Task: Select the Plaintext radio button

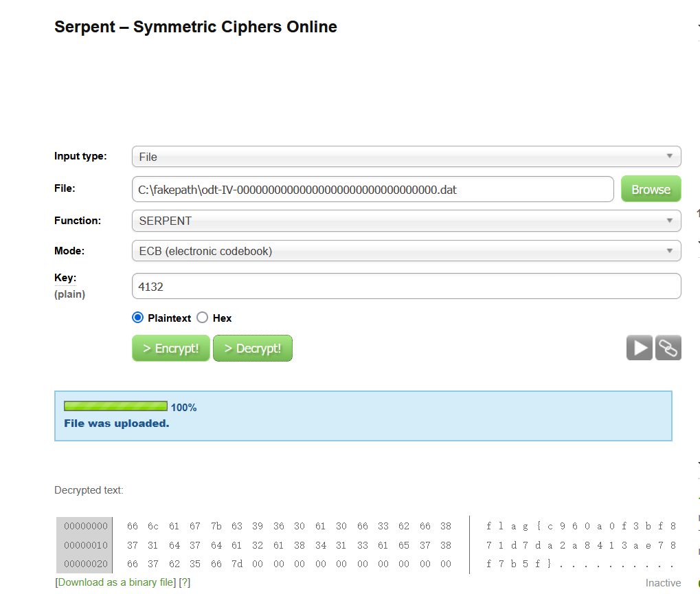Action: tap(137, 318)
